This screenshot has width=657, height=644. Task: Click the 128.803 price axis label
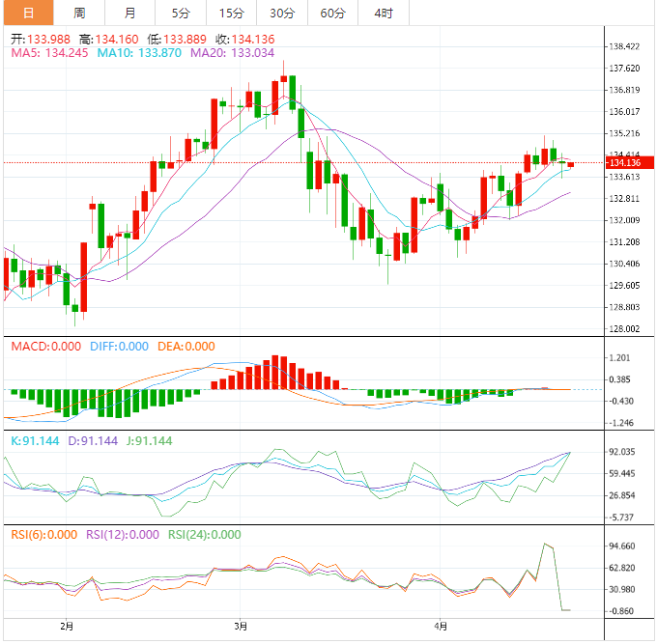pos(624,307)
